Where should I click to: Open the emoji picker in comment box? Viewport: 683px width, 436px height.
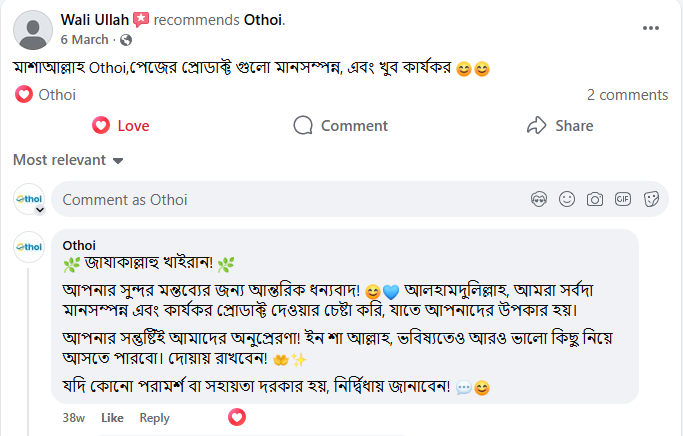coord(567,200)
